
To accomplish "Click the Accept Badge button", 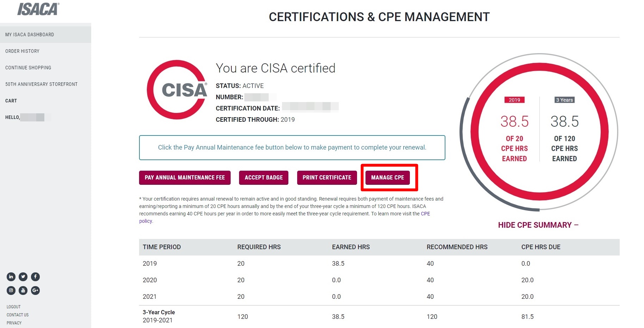I will pos(264,178).
